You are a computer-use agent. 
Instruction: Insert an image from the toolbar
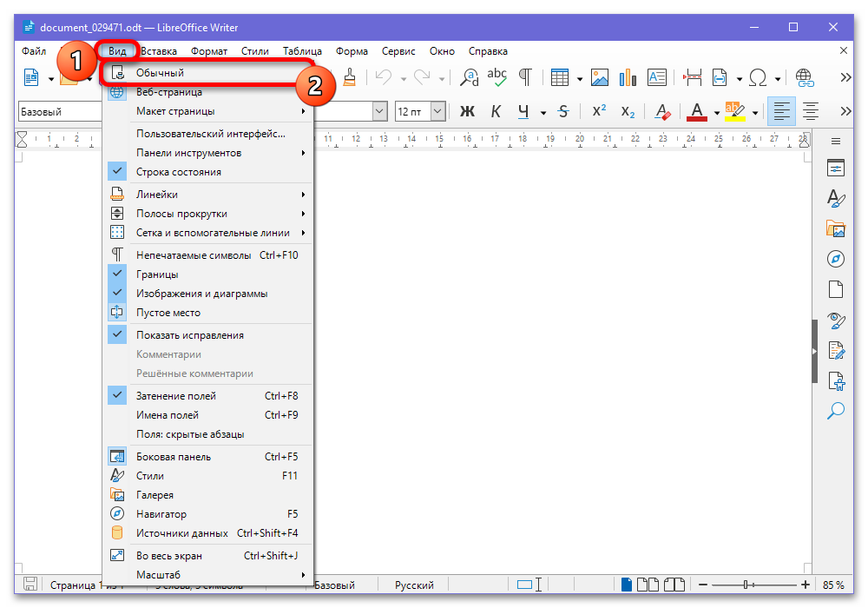tap(600, 77)
